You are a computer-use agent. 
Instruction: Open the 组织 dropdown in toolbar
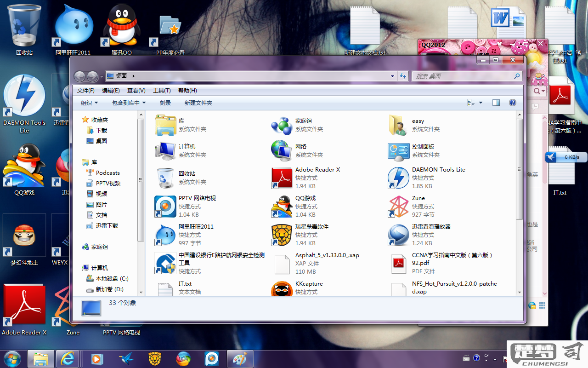tap(90, 103)
